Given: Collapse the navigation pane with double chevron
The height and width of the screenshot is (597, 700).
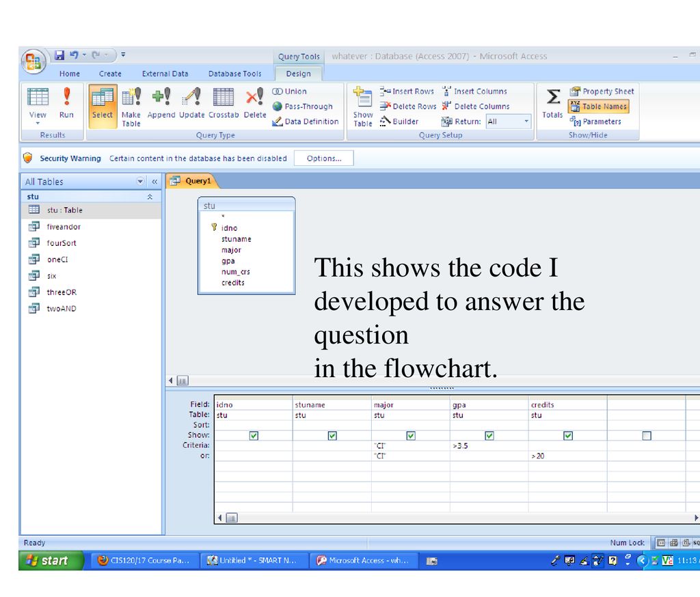Looking at the screenshot, I should pyautogui.click(x=154, y=182).
